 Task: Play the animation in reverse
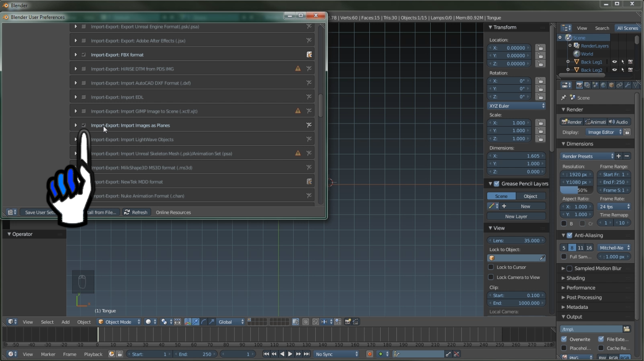282,354
